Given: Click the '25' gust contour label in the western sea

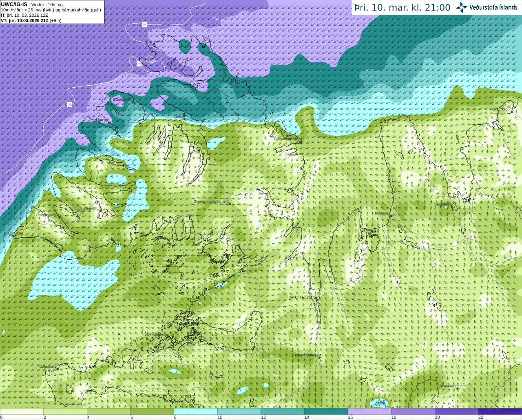Looking at the screenshot, I should tap(70, 105).
